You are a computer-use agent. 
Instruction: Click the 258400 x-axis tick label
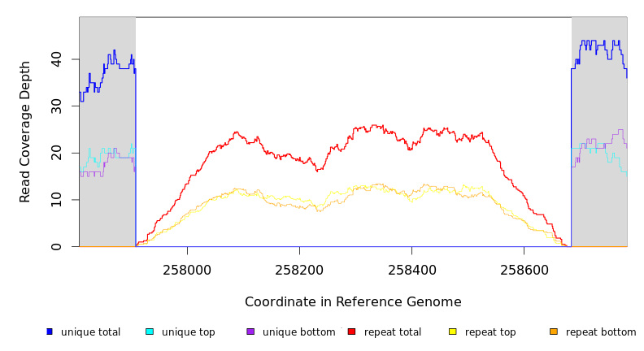pos(411,267)
